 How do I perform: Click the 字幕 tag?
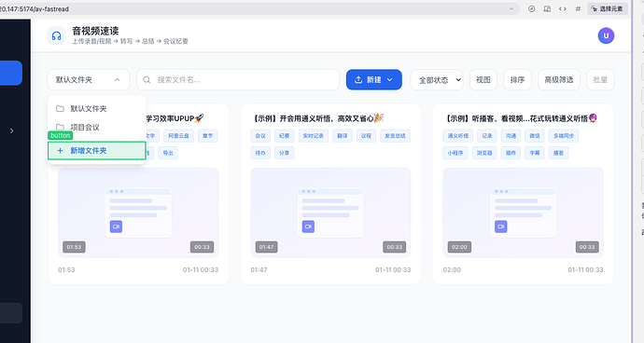coord(535,153)
